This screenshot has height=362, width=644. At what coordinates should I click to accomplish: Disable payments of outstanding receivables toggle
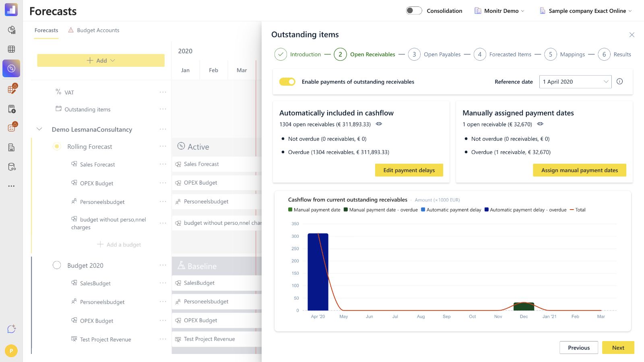[287, 82]
